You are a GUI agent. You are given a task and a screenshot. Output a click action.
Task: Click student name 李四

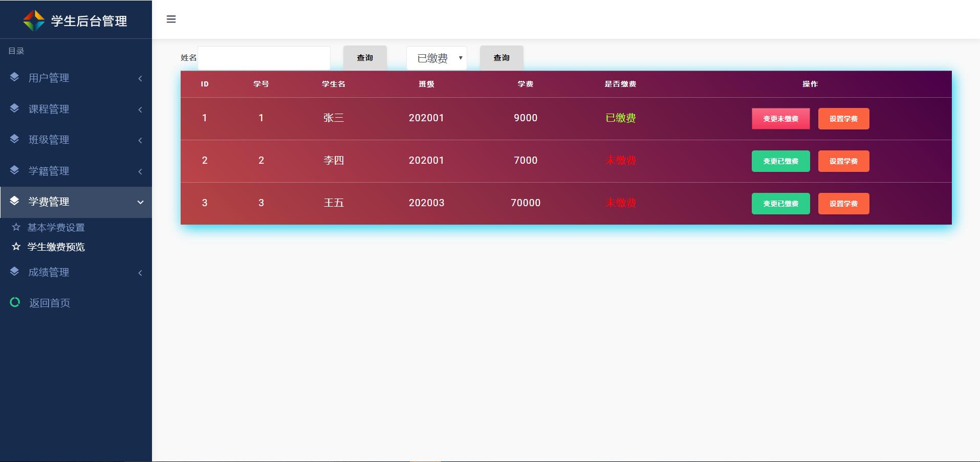[x=334, y=160]
